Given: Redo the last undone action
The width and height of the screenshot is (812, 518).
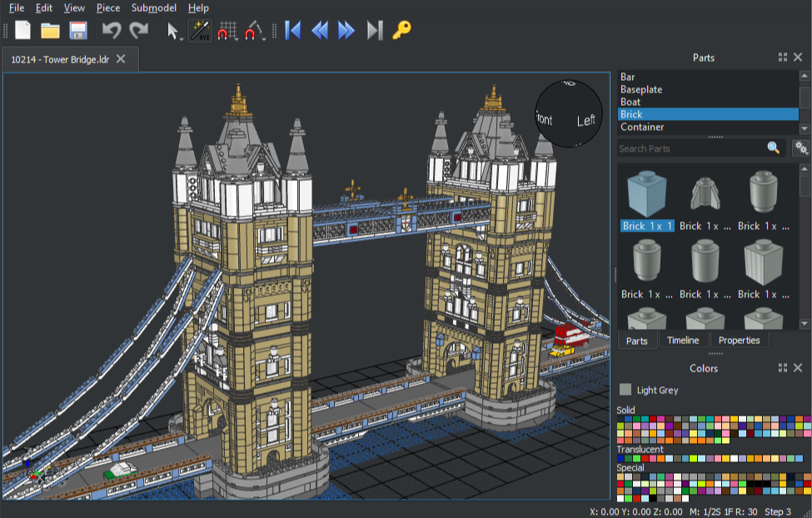Looking at the screenshot, I should (x=138, y=31).
